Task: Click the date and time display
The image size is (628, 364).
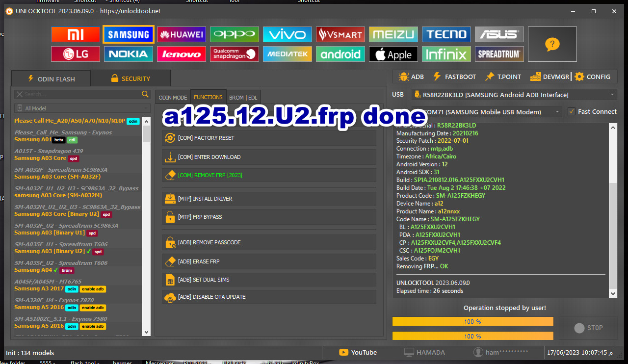Action: (579, 352)
